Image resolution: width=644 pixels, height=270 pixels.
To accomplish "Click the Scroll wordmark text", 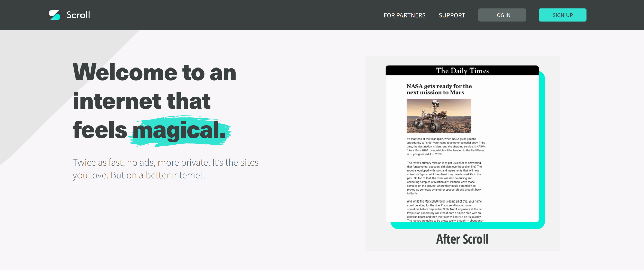I will (78, 15).
